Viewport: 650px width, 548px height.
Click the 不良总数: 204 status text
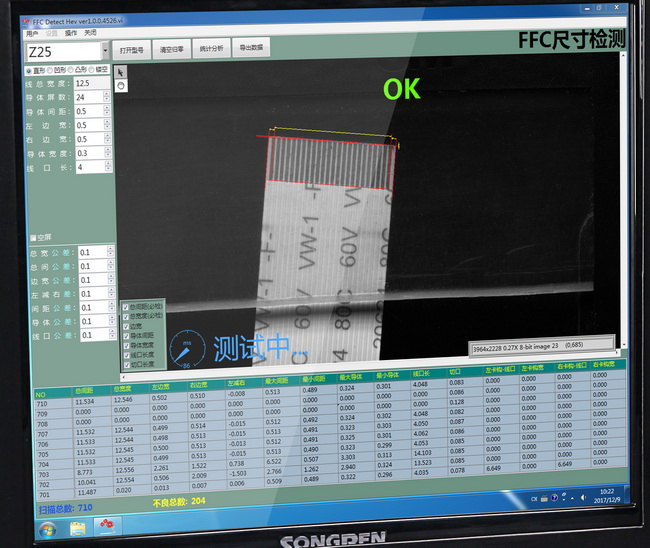179,502
